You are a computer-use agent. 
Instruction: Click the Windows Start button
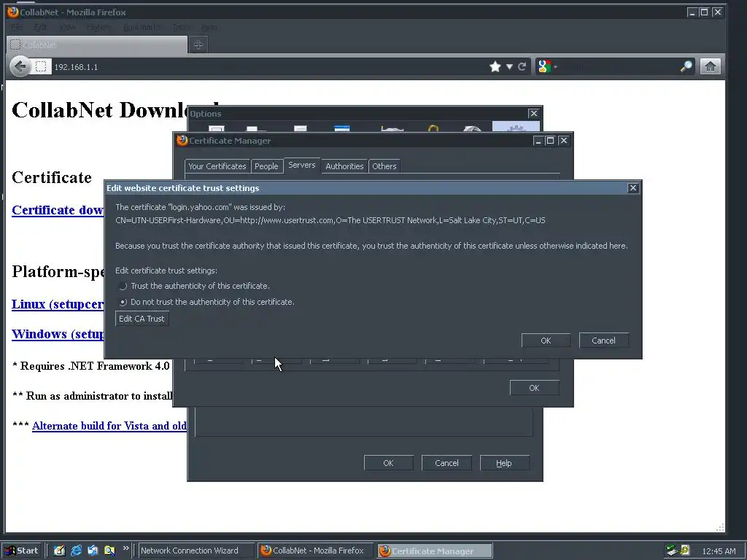(x=22, y=551)
